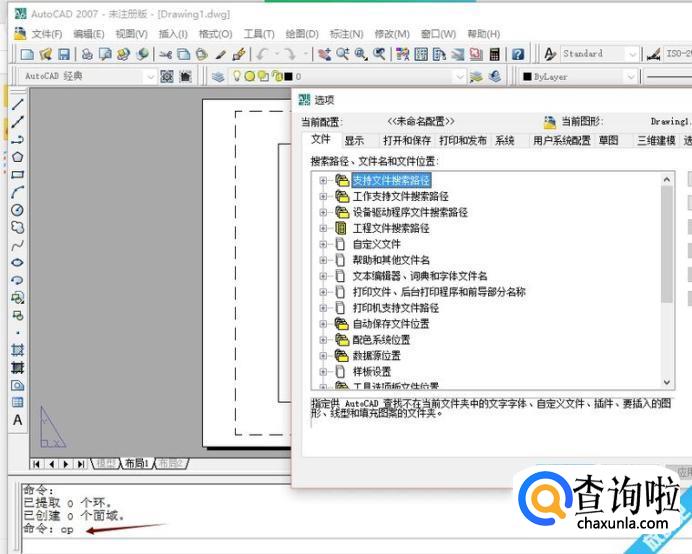Open the ByLayer color dropdown

(x=631, y=77)
